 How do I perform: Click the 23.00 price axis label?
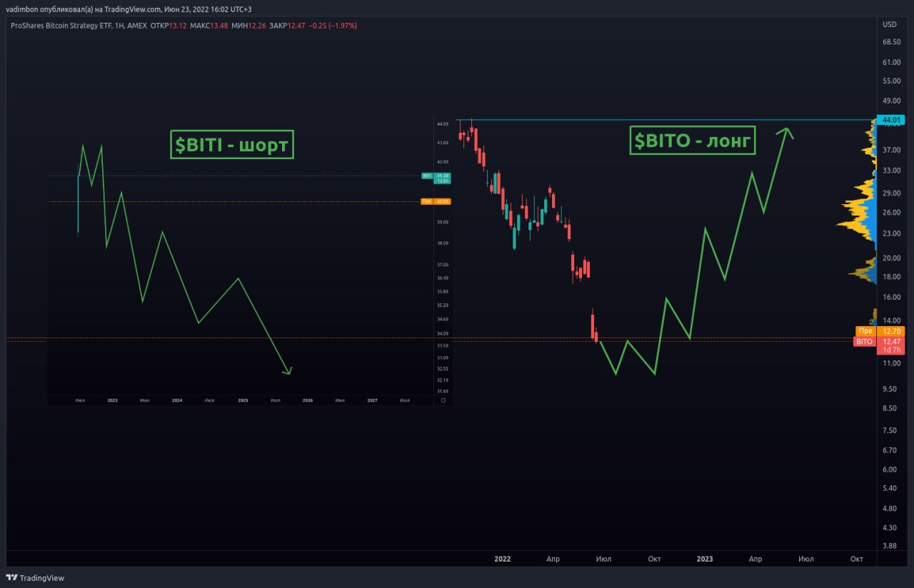pyautogui.click(x=893, y=233)
